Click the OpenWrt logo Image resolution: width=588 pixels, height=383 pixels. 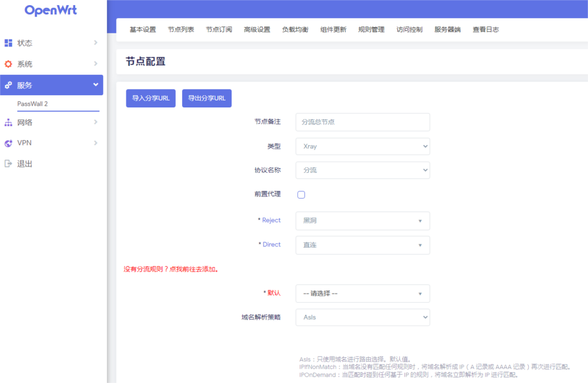[x=51, y=10]
